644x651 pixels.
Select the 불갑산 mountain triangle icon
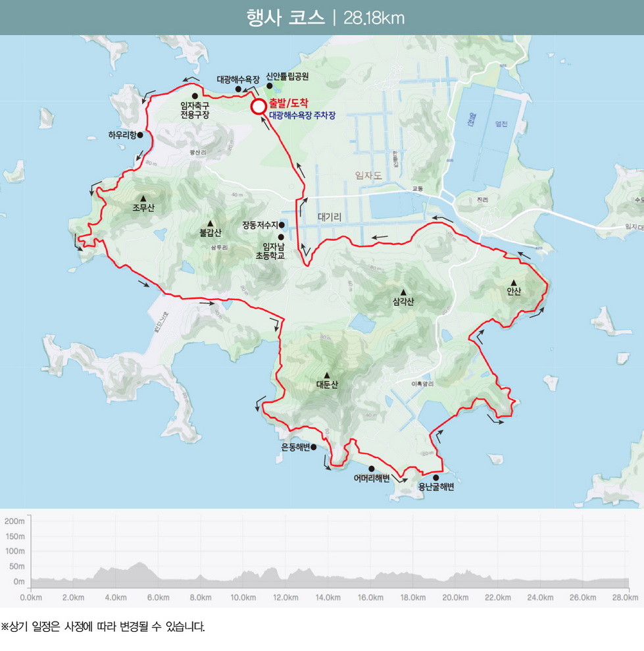(211, 222)
